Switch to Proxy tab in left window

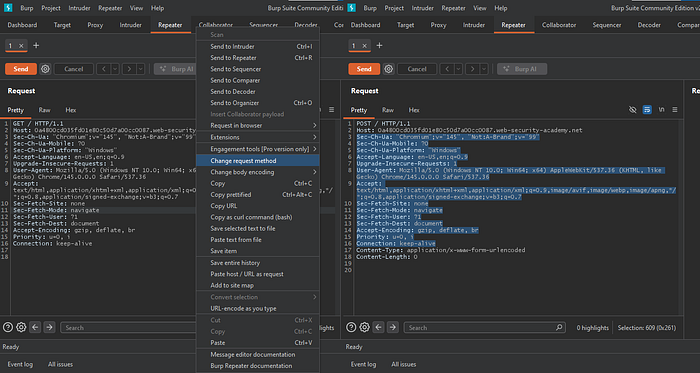95,25
